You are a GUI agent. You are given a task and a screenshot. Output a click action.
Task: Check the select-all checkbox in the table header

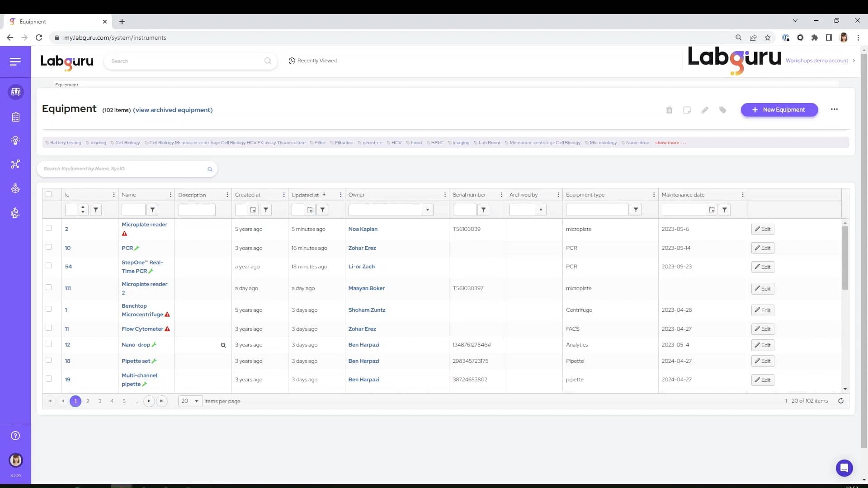click(48, 194)
